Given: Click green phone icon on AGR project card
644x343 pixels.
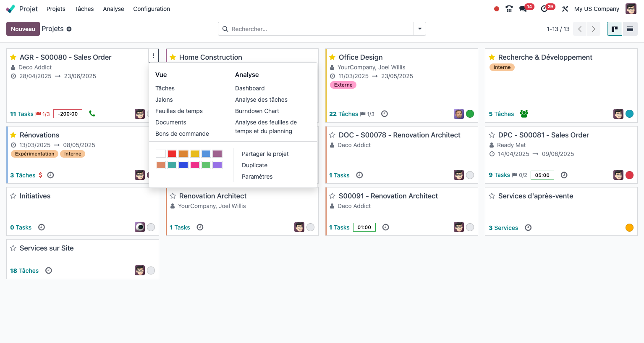Looking at the screenshot, I should click(92, 113).
